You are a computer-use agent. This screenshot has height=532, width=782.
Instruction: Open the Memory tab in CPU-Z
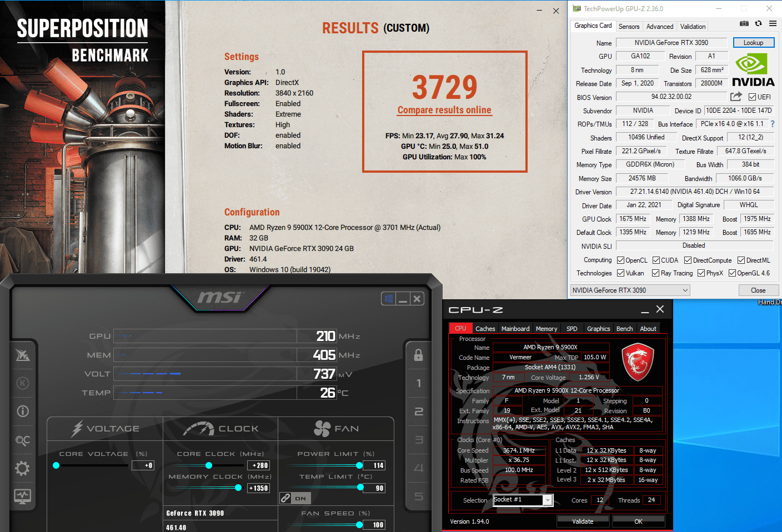(547, 329)
